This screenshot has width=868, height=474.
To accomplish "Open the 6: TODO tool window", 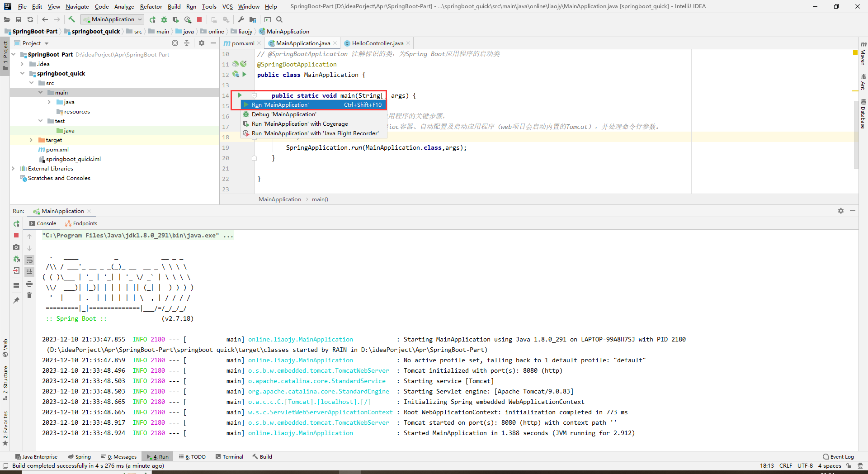I will point(192,456).
